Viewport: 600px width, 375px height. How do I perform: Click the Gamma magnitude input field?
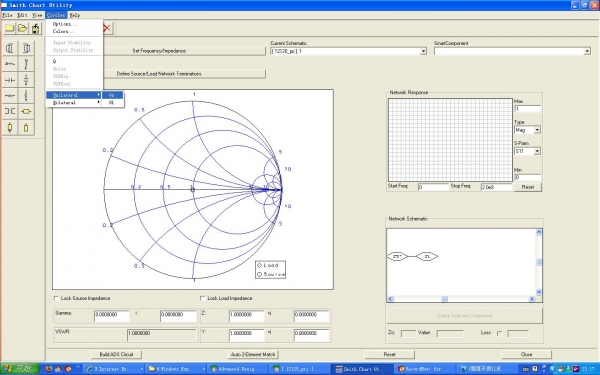[x=111, y=315]
